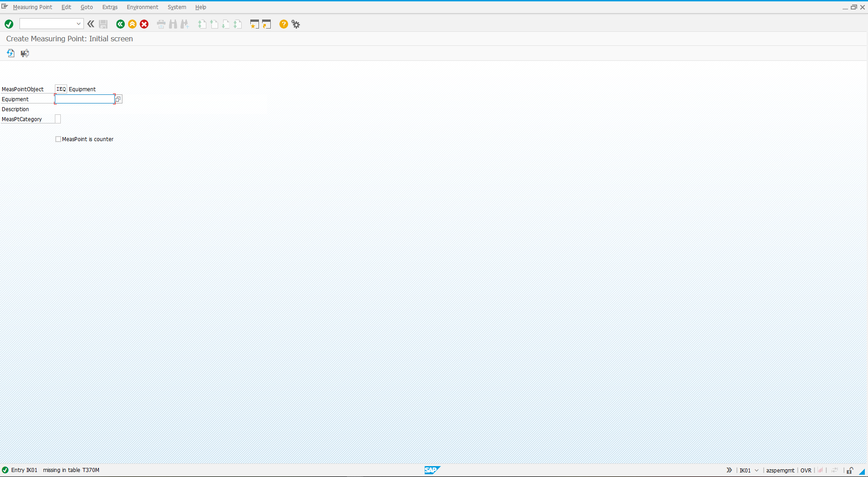Click the puzzle-piece icon in application toolbar

point(25,53)
